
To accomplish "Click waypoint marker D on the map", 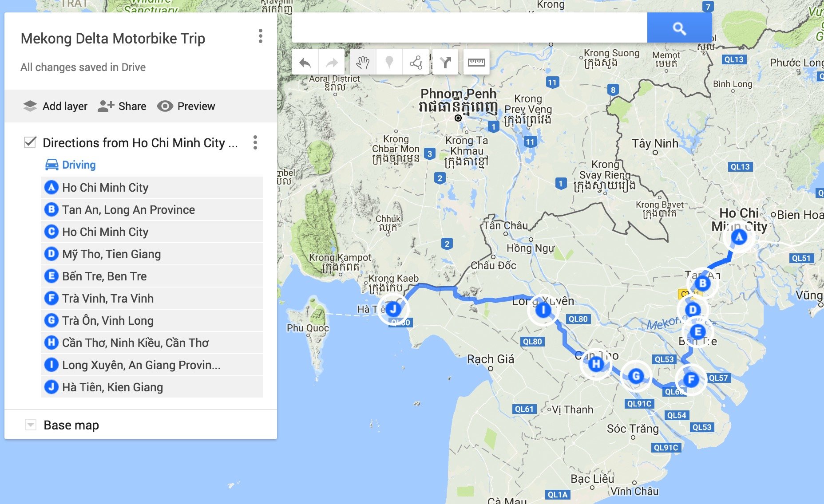I will 693,310.
